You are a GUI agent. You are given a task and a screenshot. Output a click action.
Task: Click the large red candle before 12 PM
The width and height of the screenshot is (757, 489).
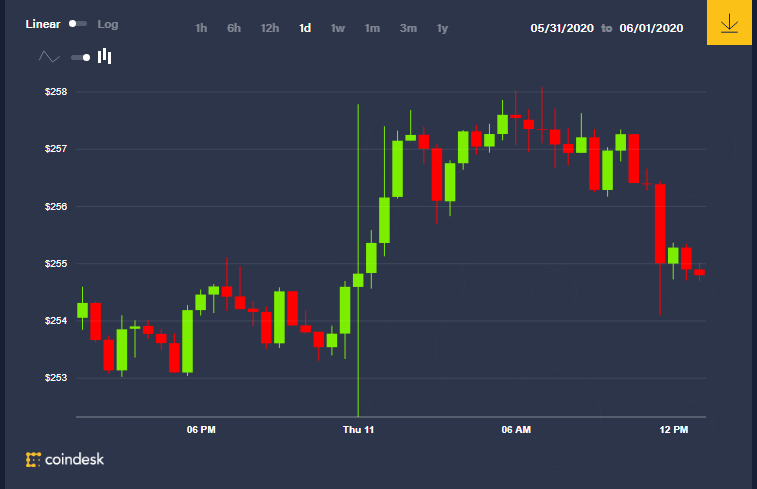click(660, 224)
